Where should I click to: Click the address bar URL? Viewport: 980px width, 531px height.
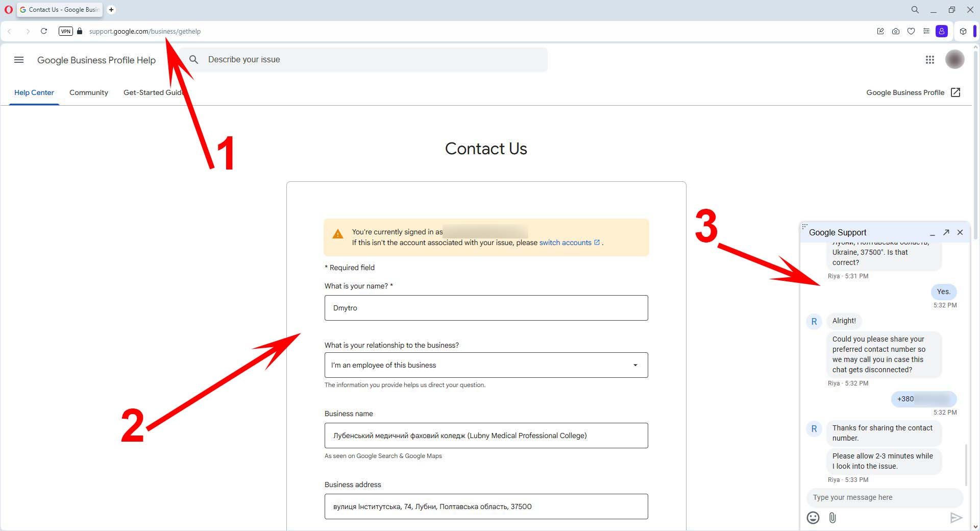click(145, 31)
